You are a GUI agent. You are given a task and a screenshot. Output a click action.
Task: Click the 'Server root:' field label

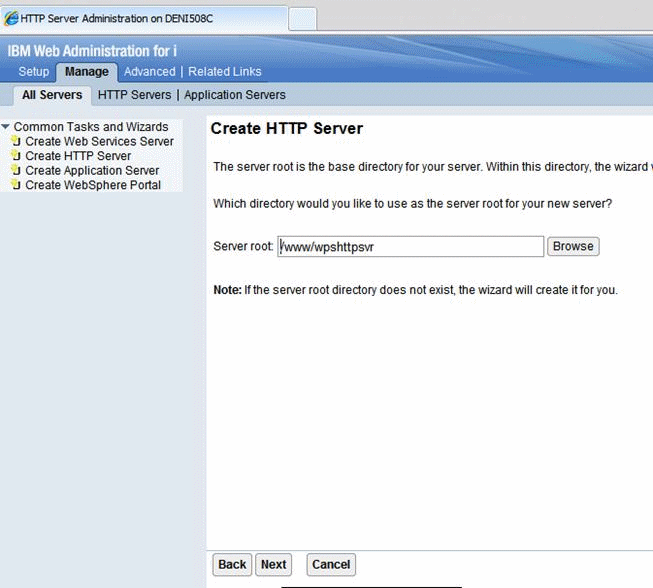point(243,246)
